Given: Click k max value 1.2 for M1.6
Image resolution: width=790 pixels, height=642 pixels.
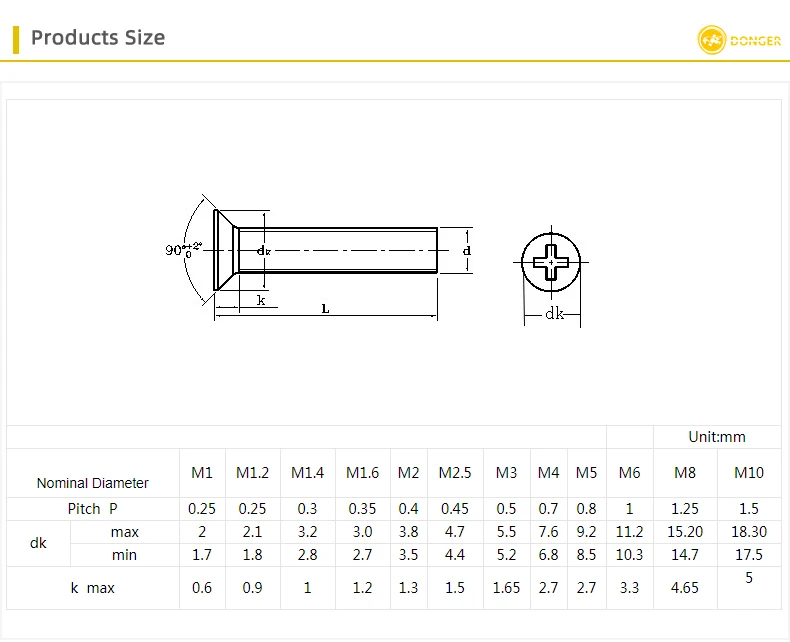Looking at the screenshot, I should pos(362,588).
